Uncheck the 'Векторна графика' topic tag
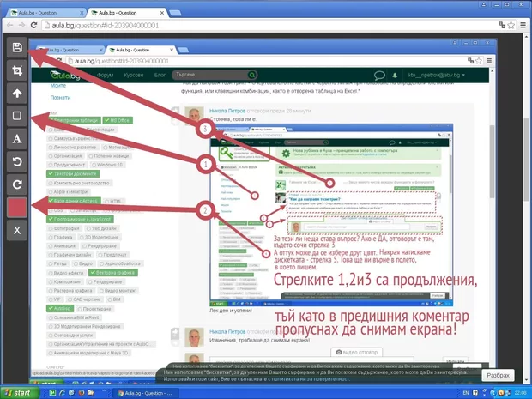 (x=113, y=273)
